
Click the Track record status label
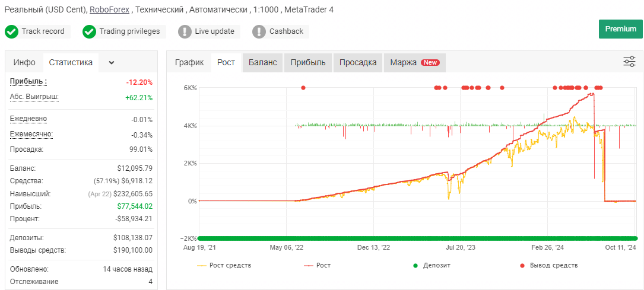tap(43, 31)
